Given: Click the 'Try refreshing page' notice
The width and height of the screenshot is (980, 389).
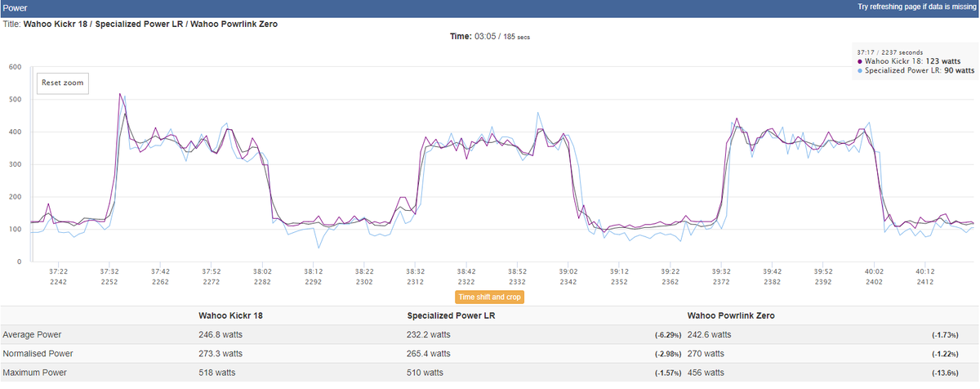Looking at the screenshot, I should tap(916, 7).
